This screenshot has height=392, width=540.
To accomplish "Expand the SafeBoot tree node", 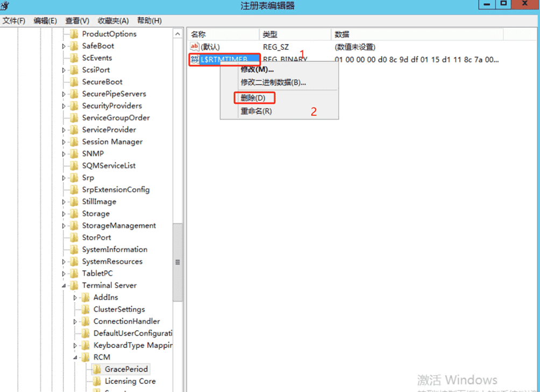I will [x=63, y=46].
